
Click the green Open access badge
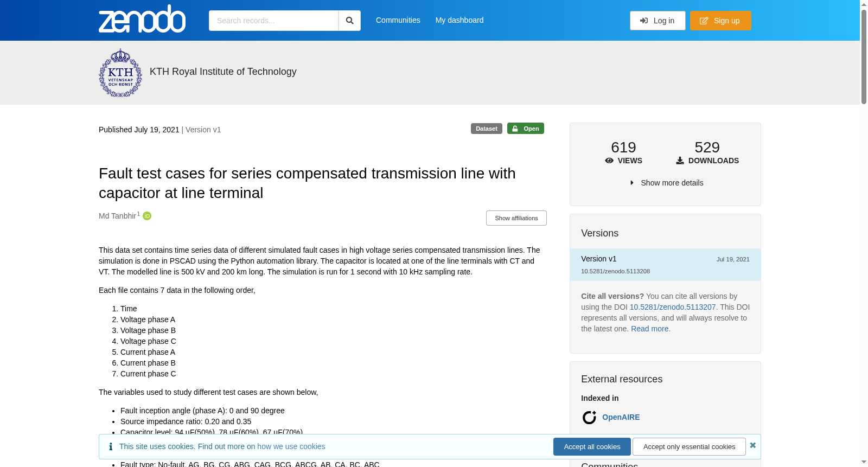pyautogui.click(x=525, y=129)
